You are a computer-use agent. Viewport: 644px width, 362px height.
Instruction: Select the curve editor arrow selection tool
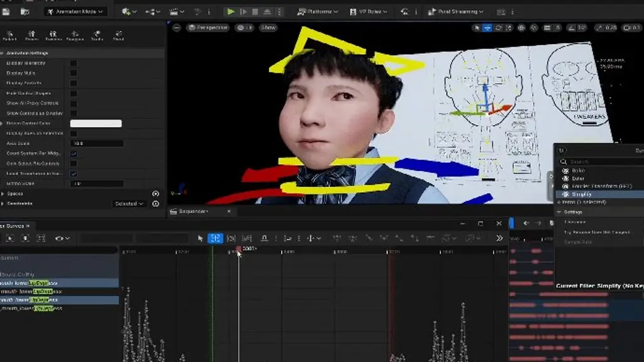[x=200, y=238]
